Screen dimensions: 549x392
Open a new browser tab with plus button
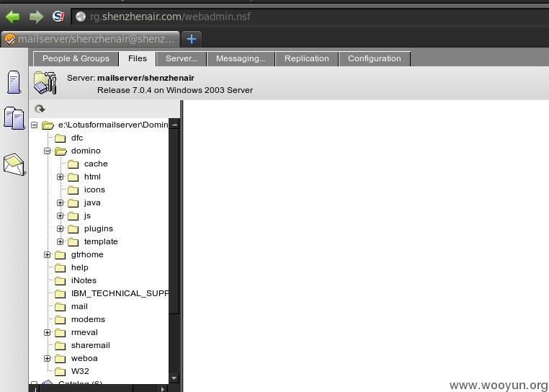tap(192, 39)
